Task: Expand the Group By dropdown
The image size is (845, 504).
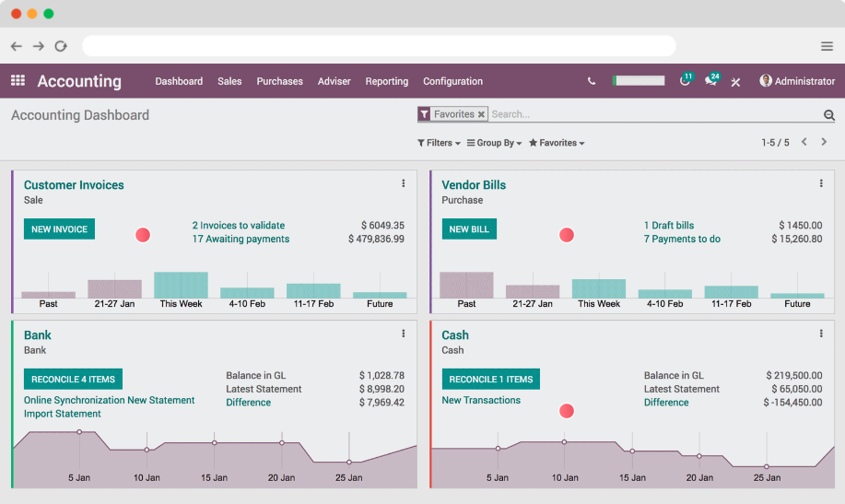Action: click(x=495, y=143)
